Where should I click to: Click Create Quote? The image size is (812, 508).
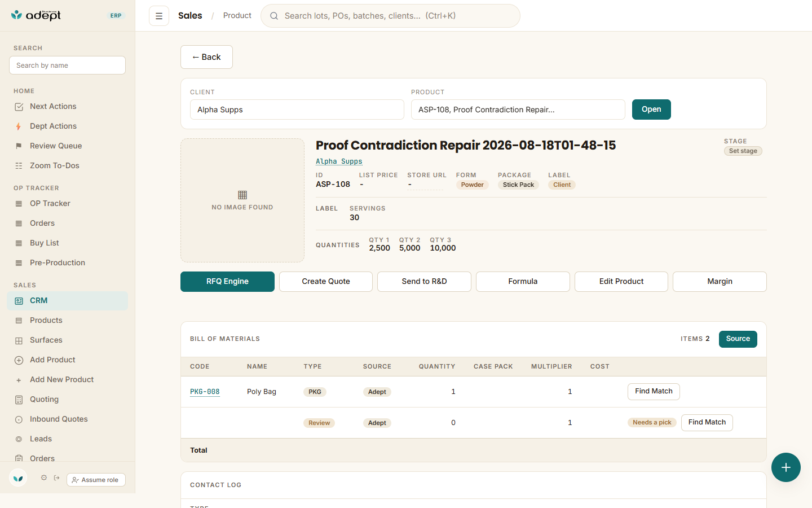point(326,282)
